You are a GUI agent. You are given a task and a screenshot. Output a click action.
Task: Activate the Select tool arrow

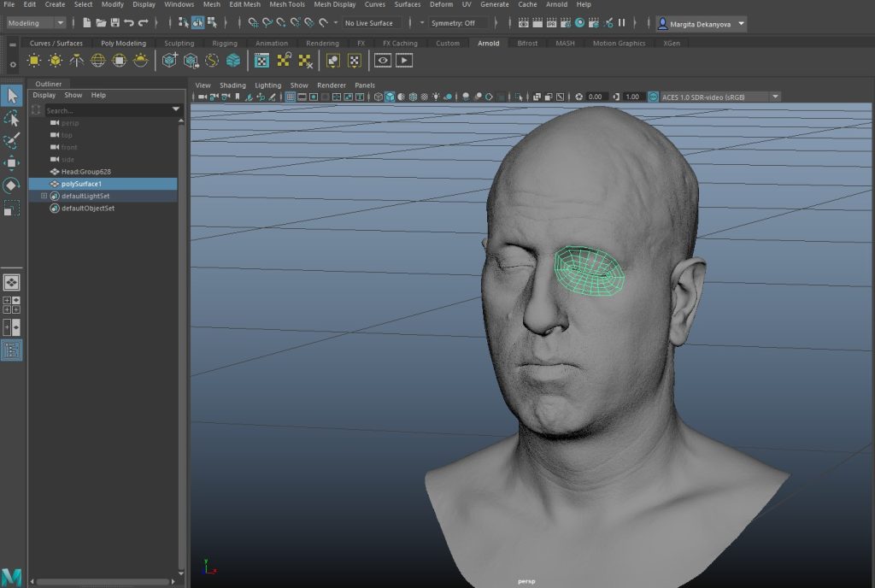[x=12, y=96]
